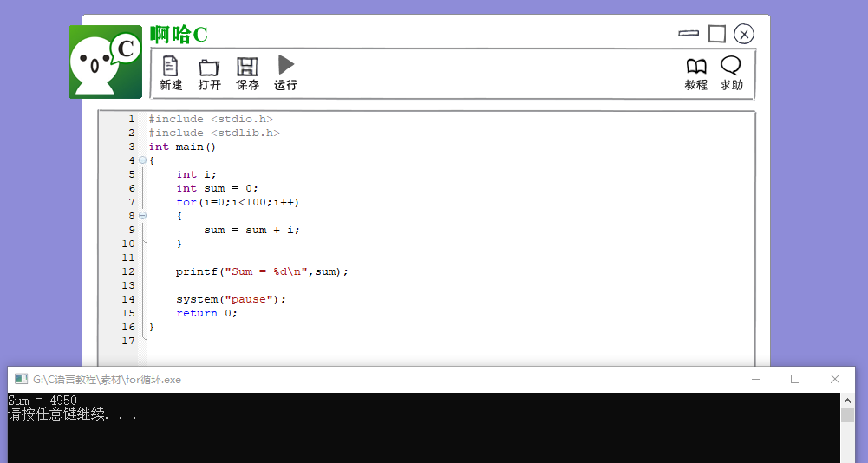
Task: Run the program with 运行 play icon
Action: [285, 73]
